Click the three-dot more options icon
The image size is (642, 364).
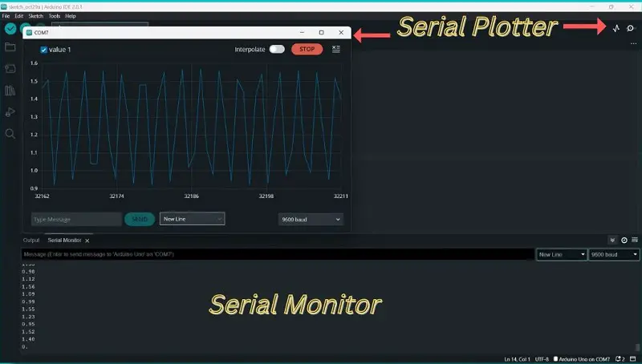(x=634, y=43)
